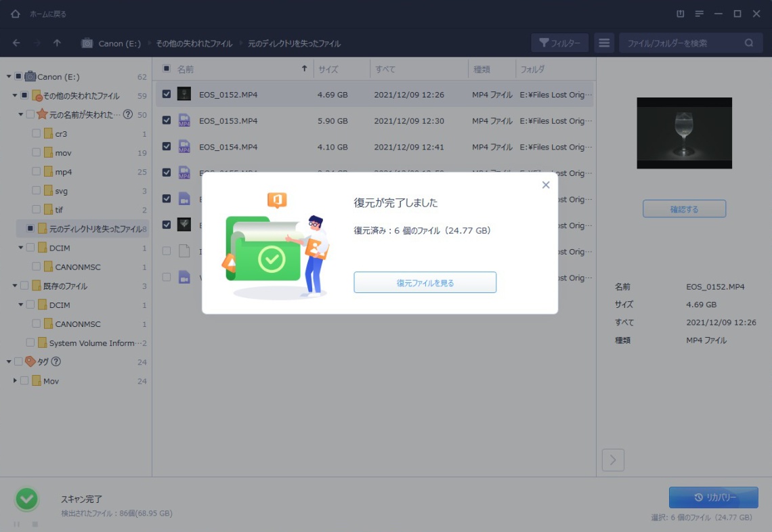Collapse the 既存のファイル tree node
The width and height of the screenshot is (772, 532).
pyautogui.click(x=15, y=286)
